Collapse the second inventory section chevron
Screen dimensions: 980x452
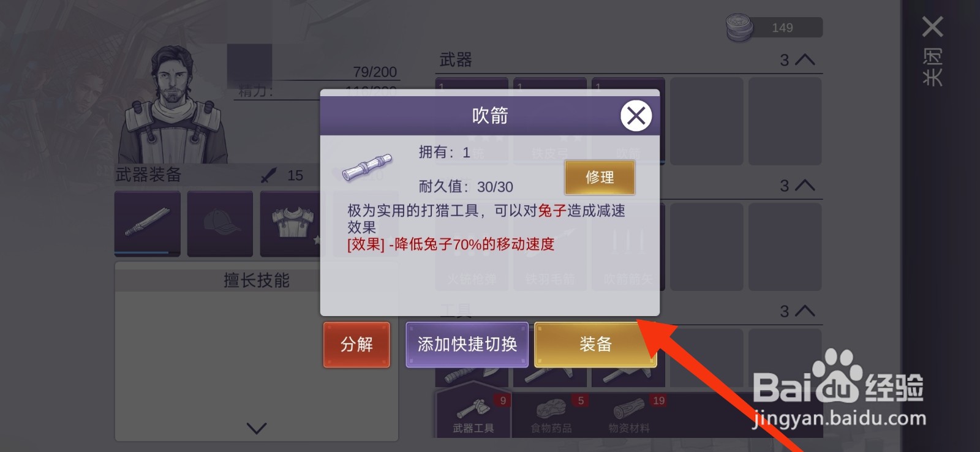pyautogui.click(x=804, y=186)
